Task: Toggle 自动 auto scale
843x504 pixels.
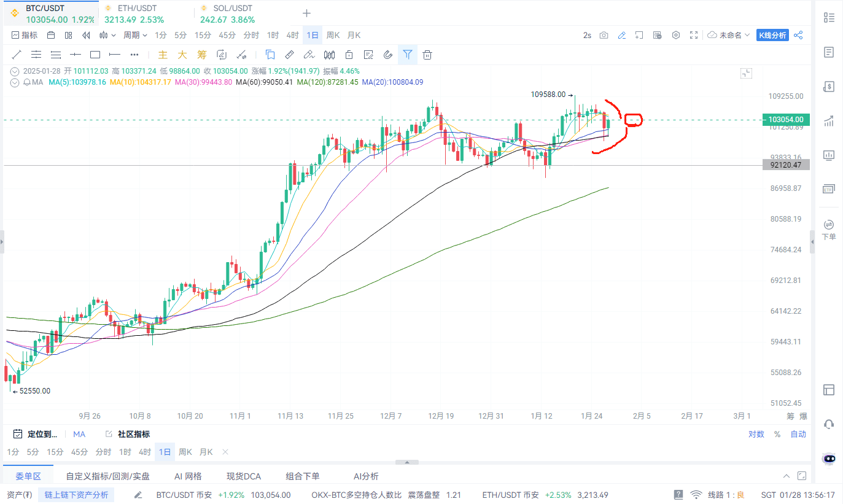Action: pyautogui.click(x=798, y=434)
